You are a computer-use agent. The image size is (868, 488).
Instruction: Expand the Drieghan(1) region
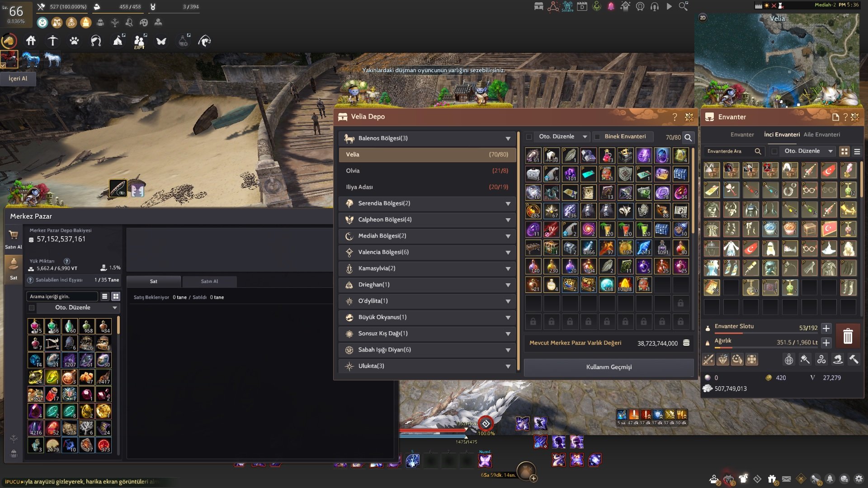point(427,285)
